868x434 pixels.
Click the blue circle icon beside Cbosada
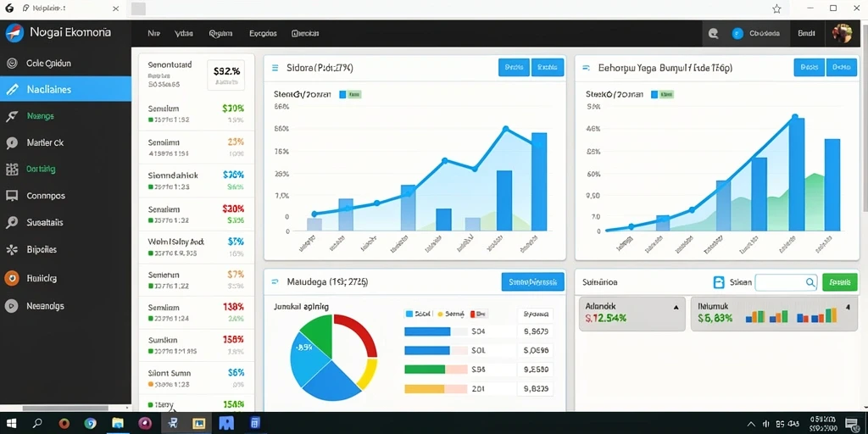pos(737,34)
